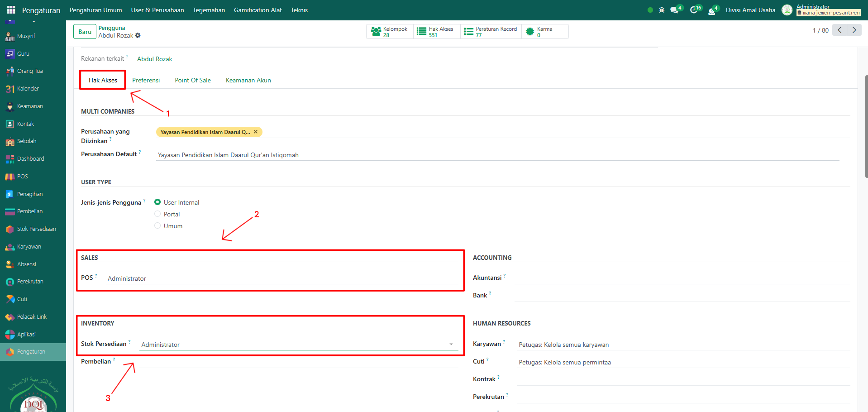Go to the next user record arrow
Image resolution: width=868 pixels, height=412 pixels.
[854, 30]
